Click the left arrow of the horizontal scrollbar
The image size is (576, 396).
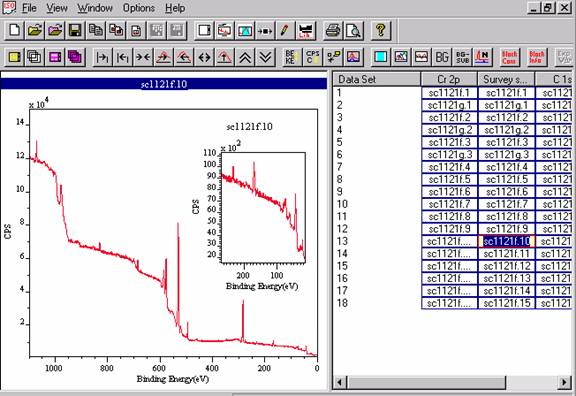(x=340, y=382)
